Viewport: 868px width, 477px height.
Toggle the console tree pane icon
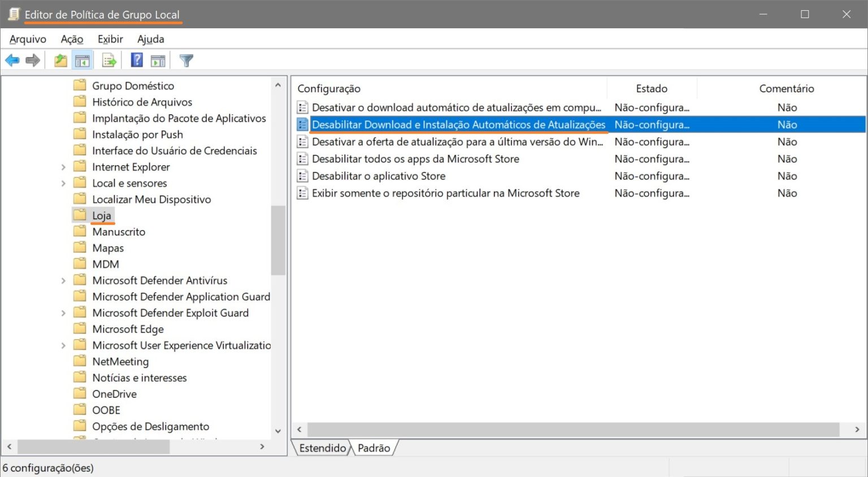point(82,59)
